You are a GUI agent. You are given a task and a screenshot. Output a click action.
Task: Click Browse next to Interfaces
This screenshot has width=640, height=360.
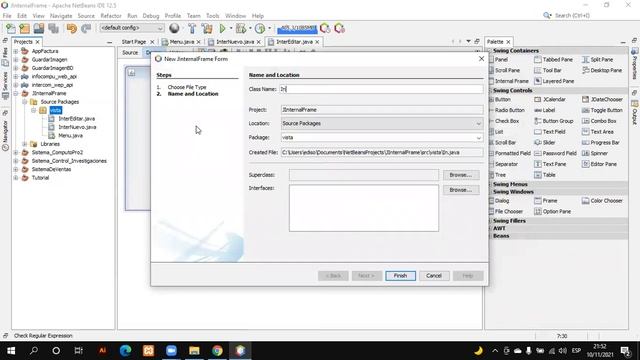point(461,190)
